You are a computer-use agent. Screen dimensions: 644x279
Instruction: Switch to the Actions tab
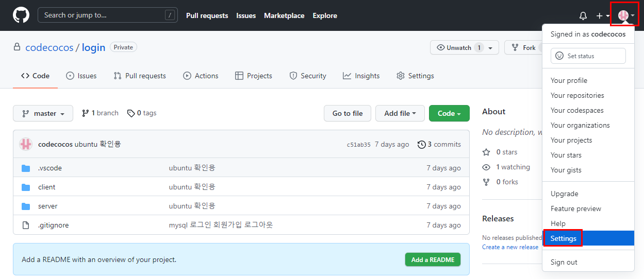click(x=201, y=76)
